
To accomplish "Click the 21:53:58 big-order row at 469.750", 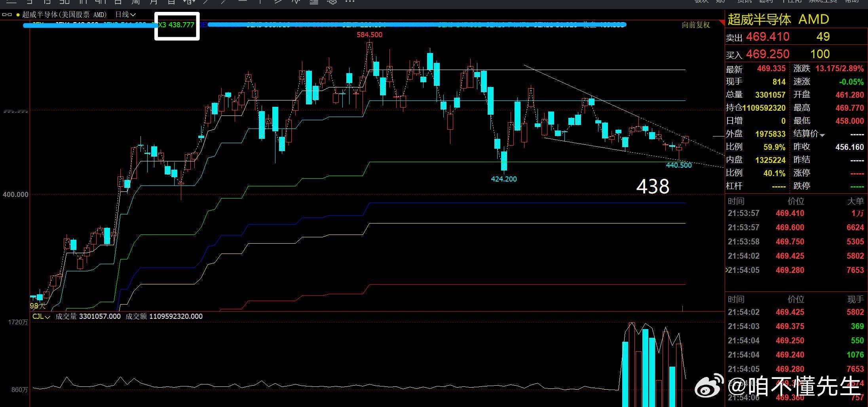I will [796, 242].
